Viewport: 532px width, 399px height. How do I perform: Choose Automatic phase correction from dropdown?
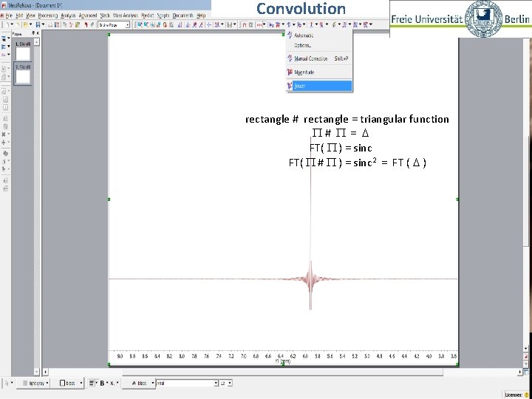point(319,35)
